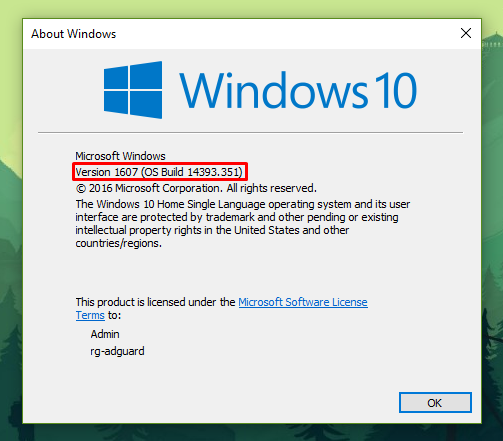Click the '10' numeral in the logo
This screenshot has width=503, height=441.
395,91
